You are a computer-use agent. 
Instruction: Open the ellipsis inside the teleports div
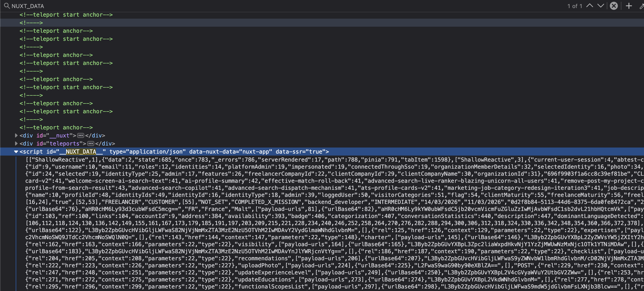(x=90, y=144)
